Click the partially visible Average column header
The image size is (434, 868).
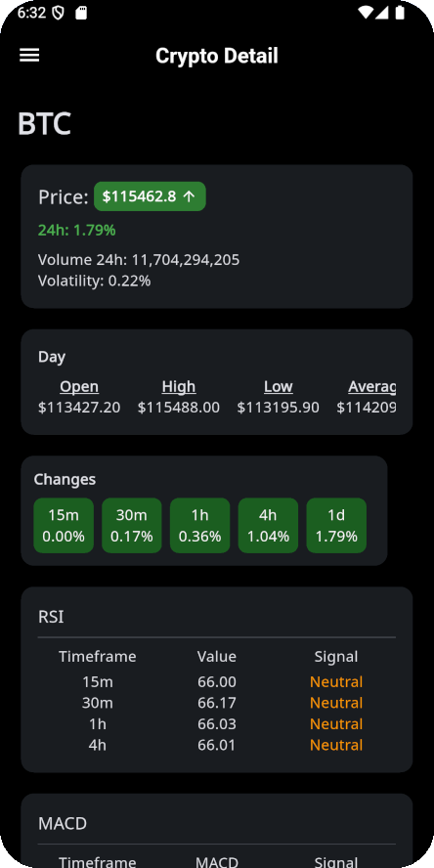pos(372,386)
